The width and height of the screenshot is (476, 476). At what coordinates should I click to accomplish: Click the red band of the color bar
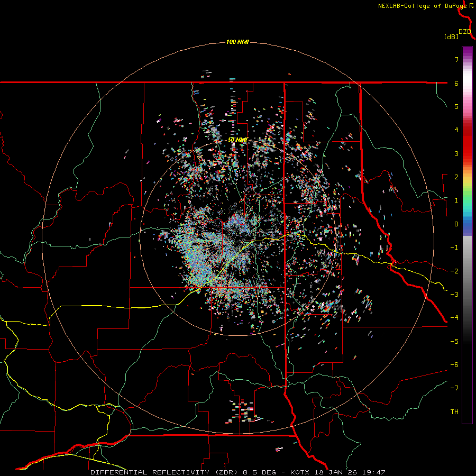click(467, 143)
